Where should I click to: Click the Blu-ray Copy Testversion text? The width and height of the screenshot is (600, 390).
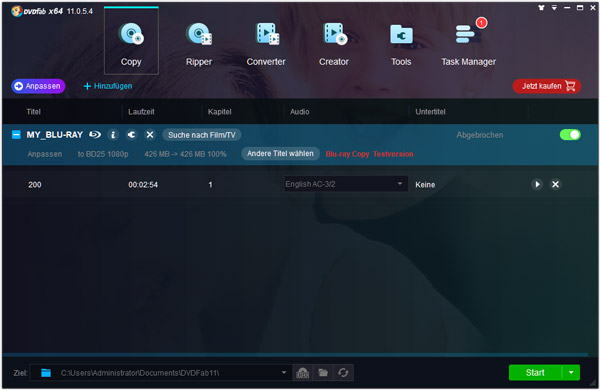(369, 154)
